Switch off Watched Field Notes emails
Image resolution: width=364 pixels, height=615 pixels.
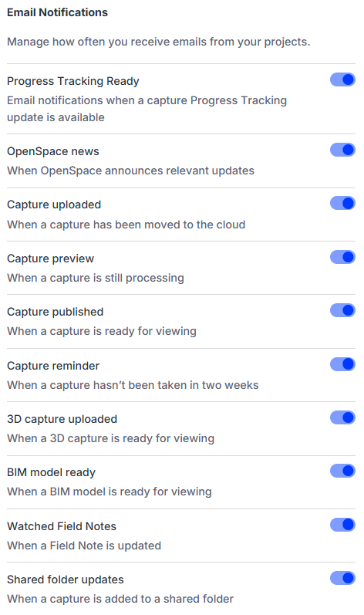point(342,525)
